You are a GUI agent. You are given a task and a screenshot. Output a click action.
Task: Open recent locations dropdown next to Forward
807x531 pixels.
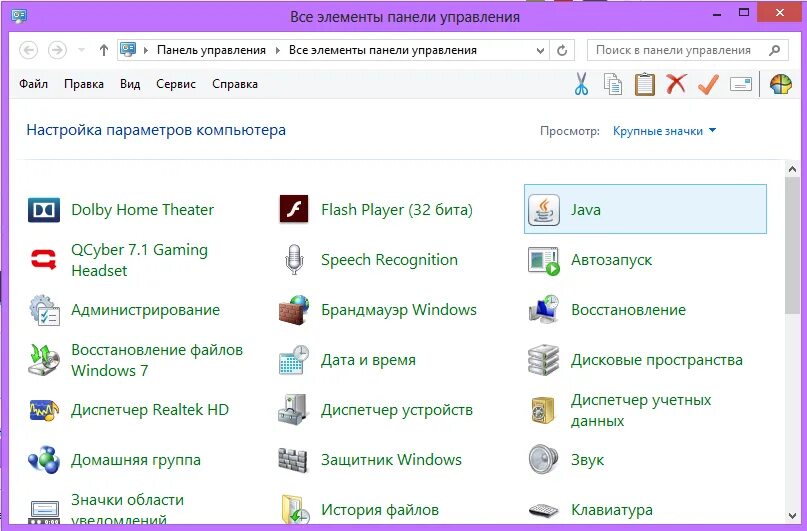coord(81,50)
